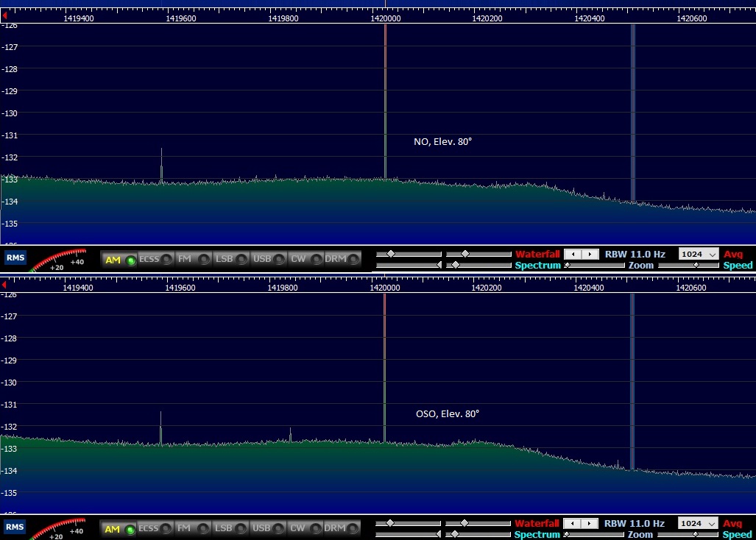Click the RMS button in the upper NO panel

(15, 257)
